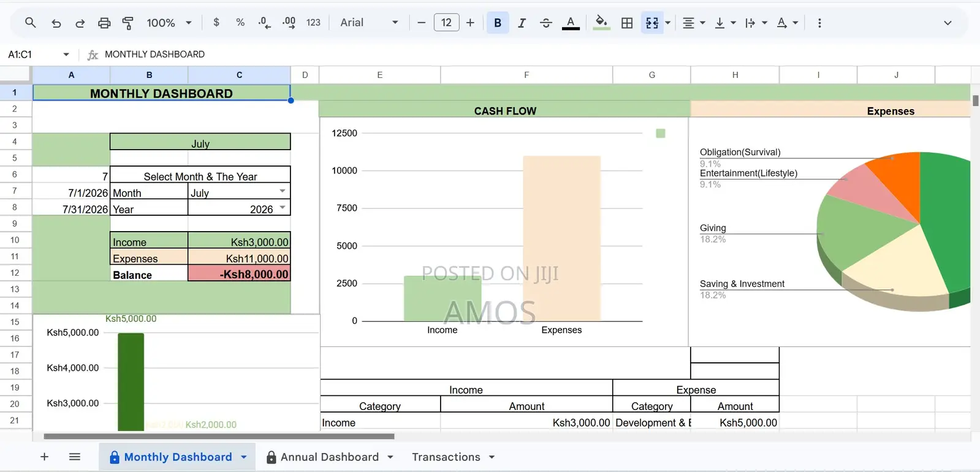Select column D header
The width and height of the screenshot is (980, 472).
coord(305,75)
